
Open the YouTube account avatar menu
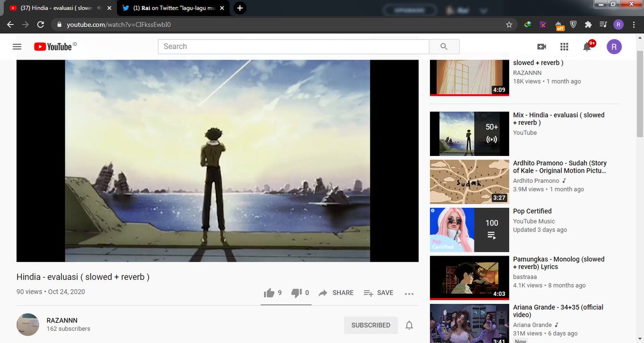point(614,47)
